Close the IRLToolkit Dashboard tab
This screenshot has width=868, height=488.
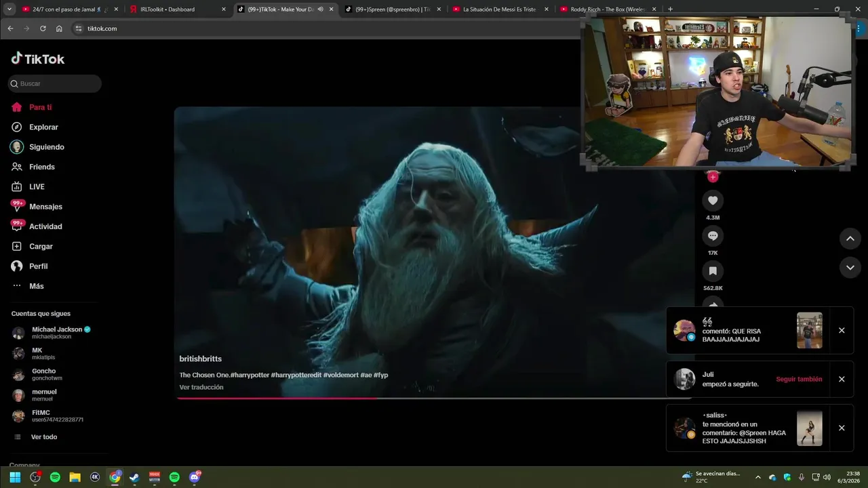tap(224, 9)
